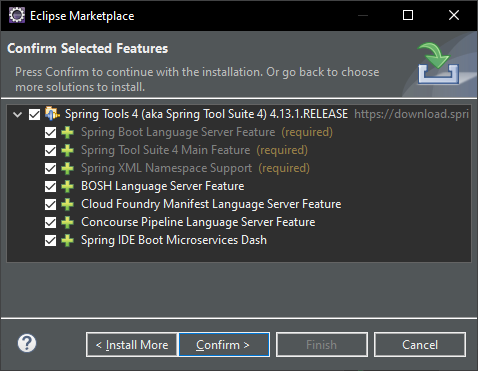The image size is (478, 371).
Task: Click the Eclipse Marketplace title bar icon
Action: pos(17,15)
